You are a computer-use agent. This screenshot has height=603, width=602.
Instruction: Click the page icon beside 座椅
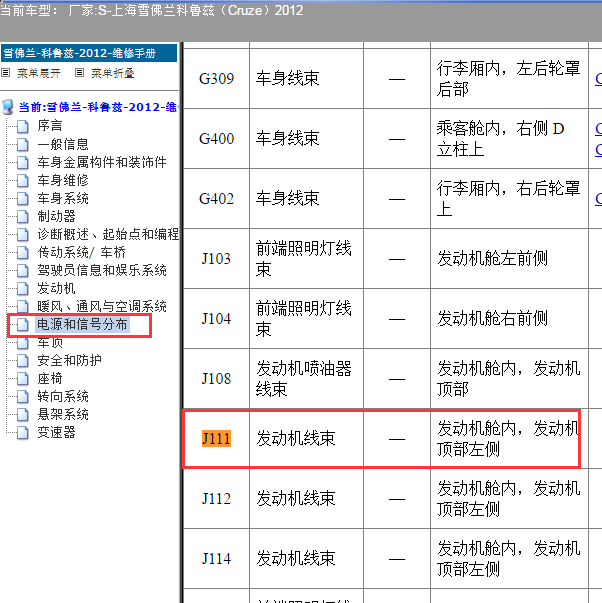(x=23, y=379)
